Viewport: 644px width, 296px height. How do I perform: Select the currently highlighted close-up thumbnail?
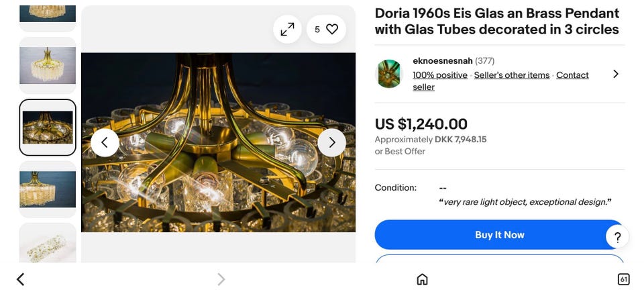pos(48,127)
